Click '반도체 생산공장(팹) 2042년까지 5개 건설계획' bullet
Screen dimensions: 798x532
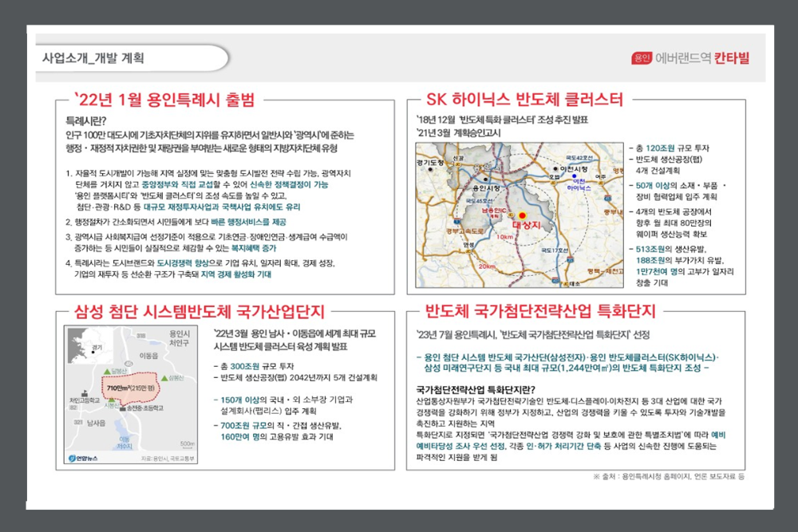(296, 378)
